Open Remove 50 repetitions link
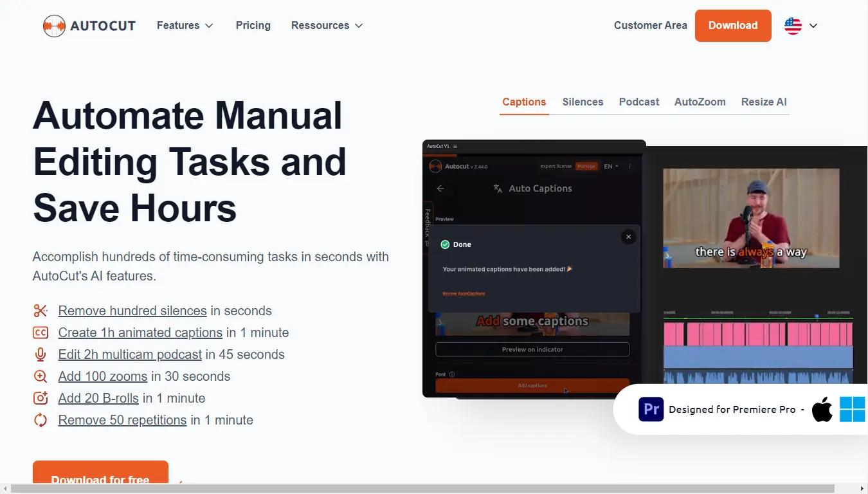Image resolution: width=868 pixels, height=494 pixels. click(x=122, y=420)
